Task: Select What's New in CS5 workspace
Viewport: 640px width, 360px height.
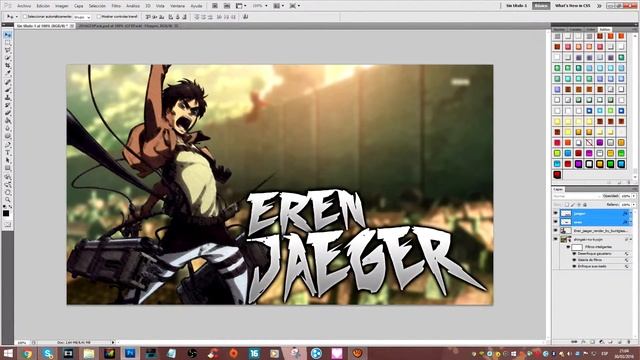Action: pos(572,6)
